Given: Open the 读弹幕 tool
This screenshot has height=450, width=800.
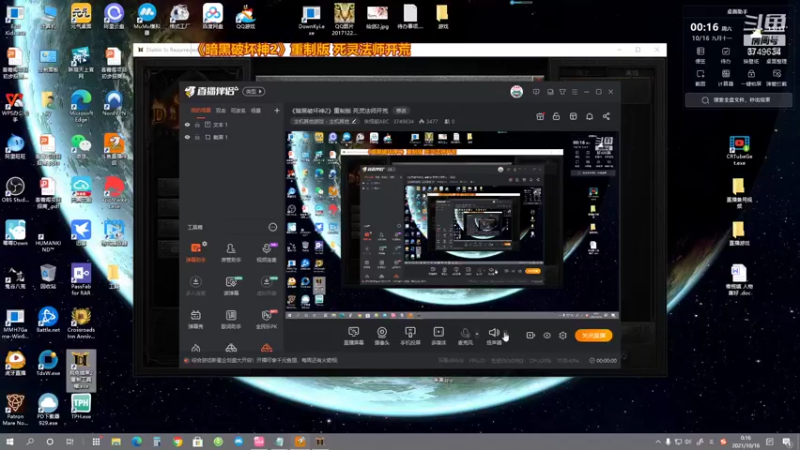Looking at the screenshot, I should (x=231, y=286).
